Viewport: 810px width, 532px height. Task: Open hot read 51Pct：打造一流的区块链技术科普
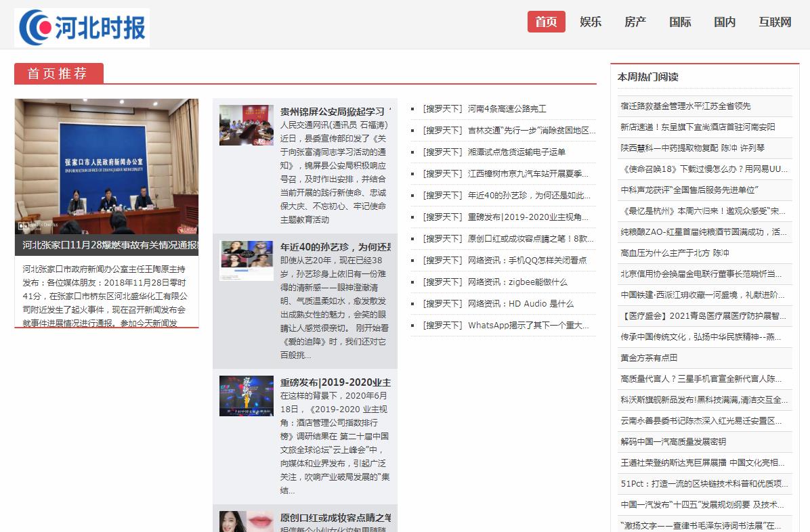point(704,484)
